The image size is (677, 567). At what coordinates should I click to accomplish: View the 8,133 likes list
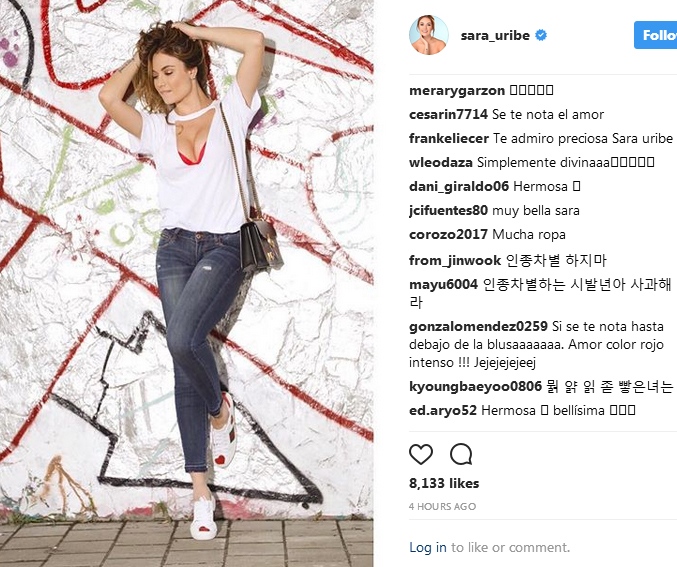point(444,483)
